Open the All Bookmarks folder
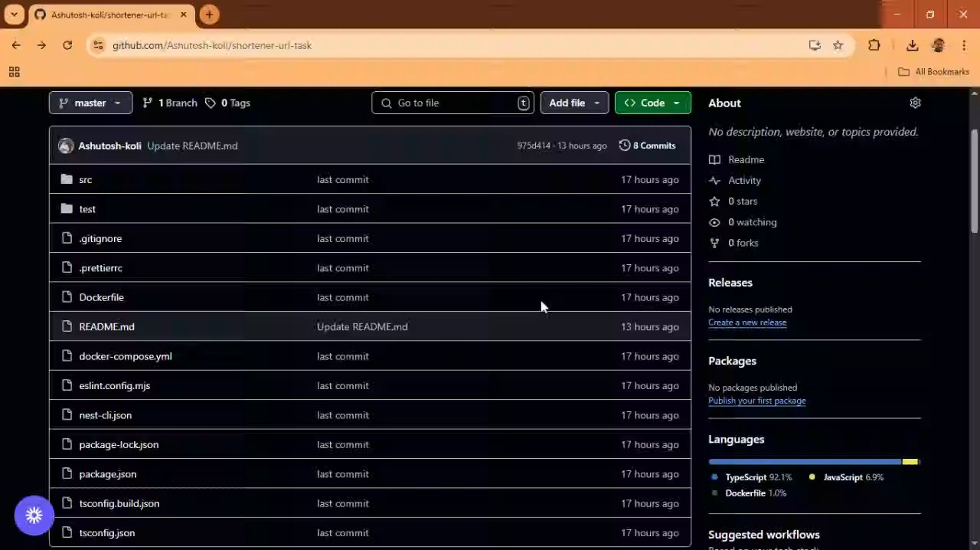The width and height of the screenshot is (980, 550). (x=933, y=72)
